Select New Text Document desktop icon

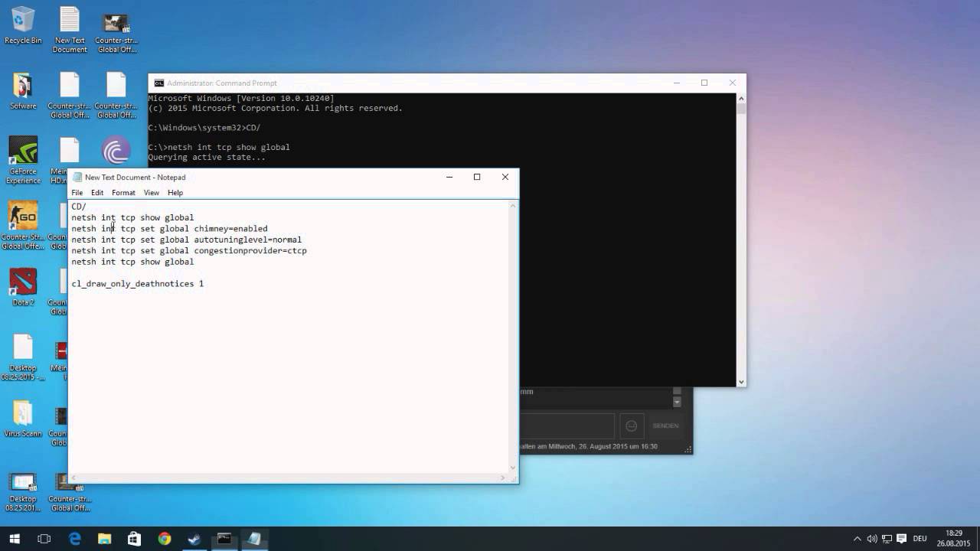point(70,29)
